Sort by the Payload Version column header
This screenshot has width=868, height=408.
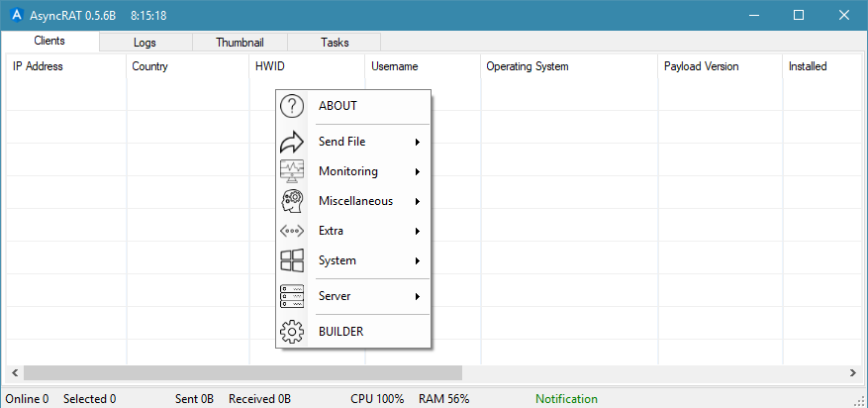pyautogui.click(x=721, y=66)
